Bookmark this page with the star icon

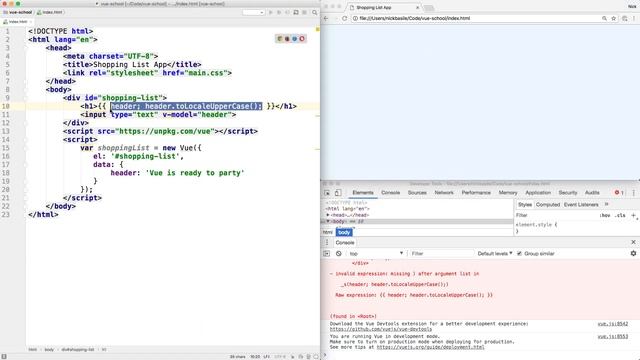click(x=613, y=18)
